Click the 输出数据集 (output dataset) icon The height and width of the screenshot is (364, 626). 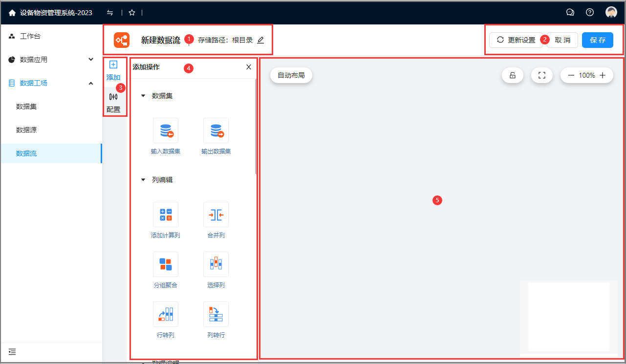click(x=216, y=130)
